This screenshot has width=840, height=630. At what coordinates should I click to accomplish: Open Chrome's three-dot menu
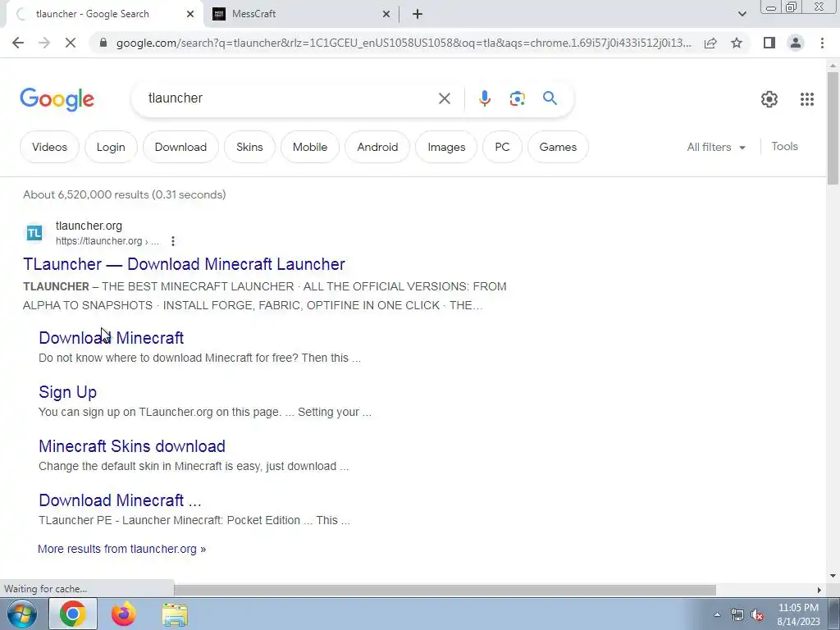822,43
